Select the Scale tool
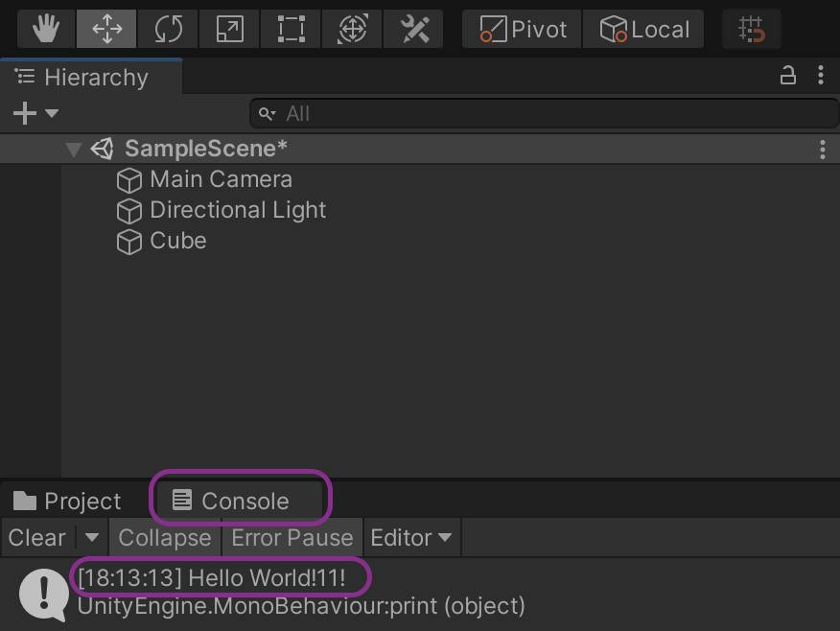840x631 pixels. click(229, 29)
